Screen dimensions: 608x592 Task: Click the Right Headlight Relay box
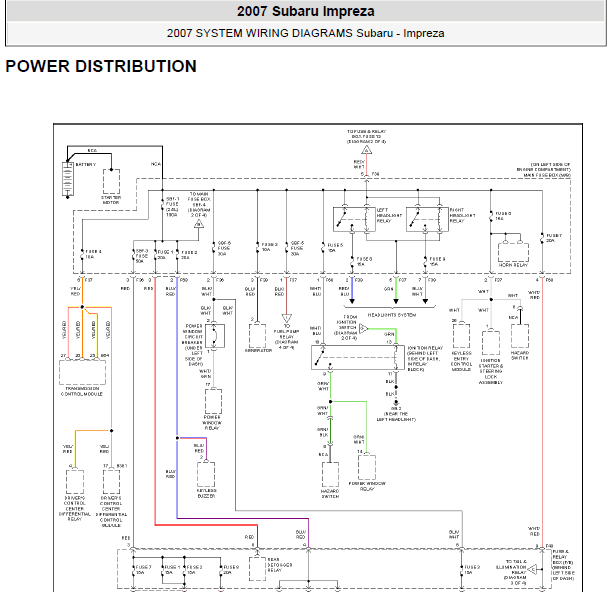(427, 219)
